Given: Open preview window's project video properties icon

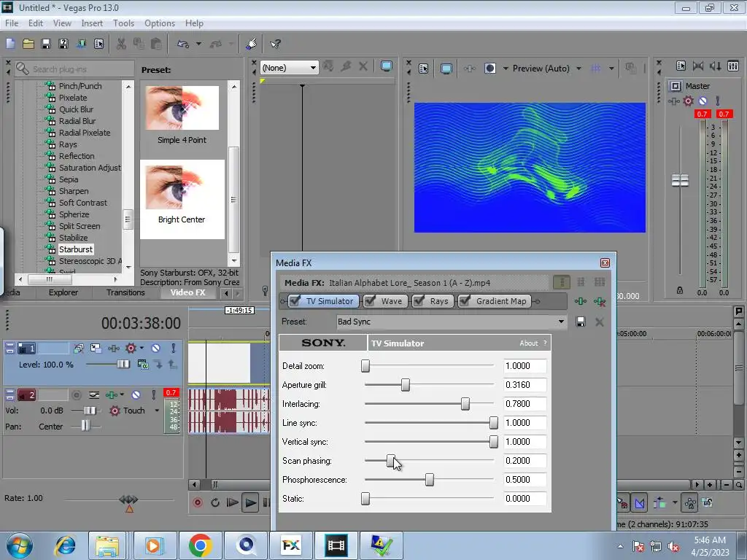Looking at the screenshot, I should point(423,69).
